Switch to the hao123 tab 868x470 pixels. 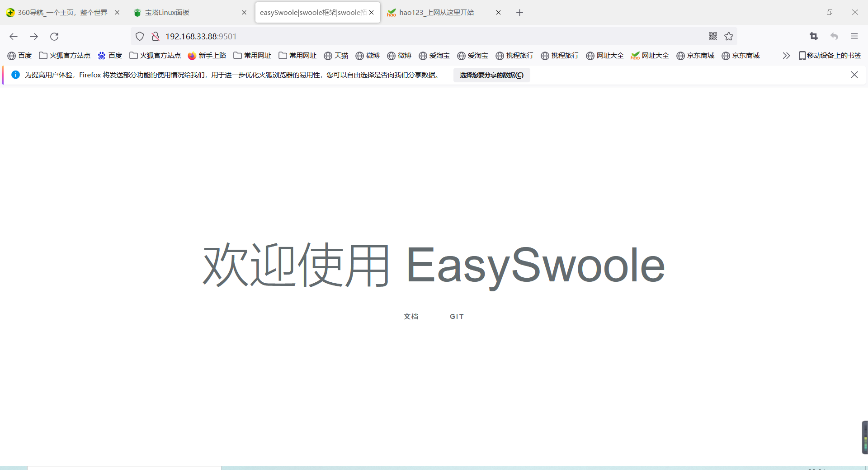(445, 13)
